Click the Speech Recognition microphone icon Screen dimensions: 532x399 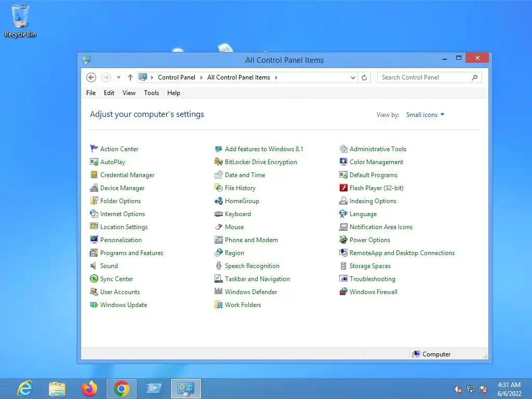tap(219, 265)
